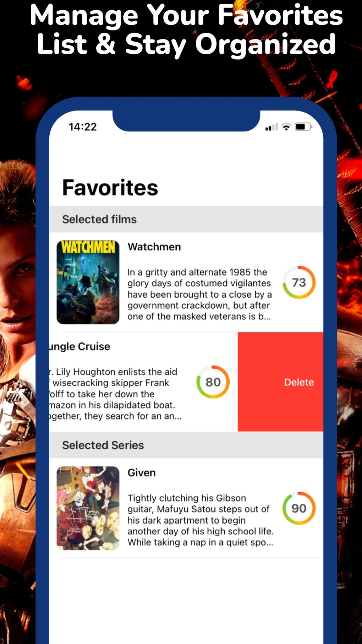Select the Jungle Cruise title
The height and width of the screenshot is (644, 362).
click(x=80, y=346)
